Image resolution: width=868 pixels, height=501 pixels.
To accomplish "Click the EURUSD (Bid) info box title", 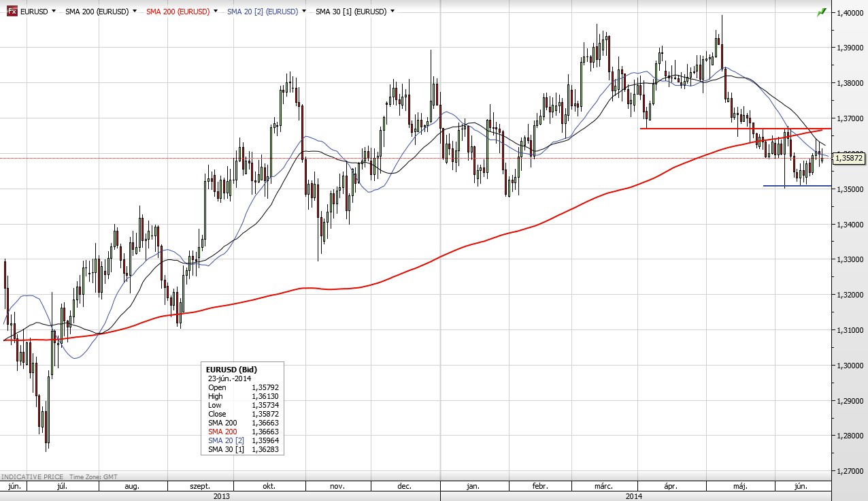I will pyautogui.click(x=233, y=370).
